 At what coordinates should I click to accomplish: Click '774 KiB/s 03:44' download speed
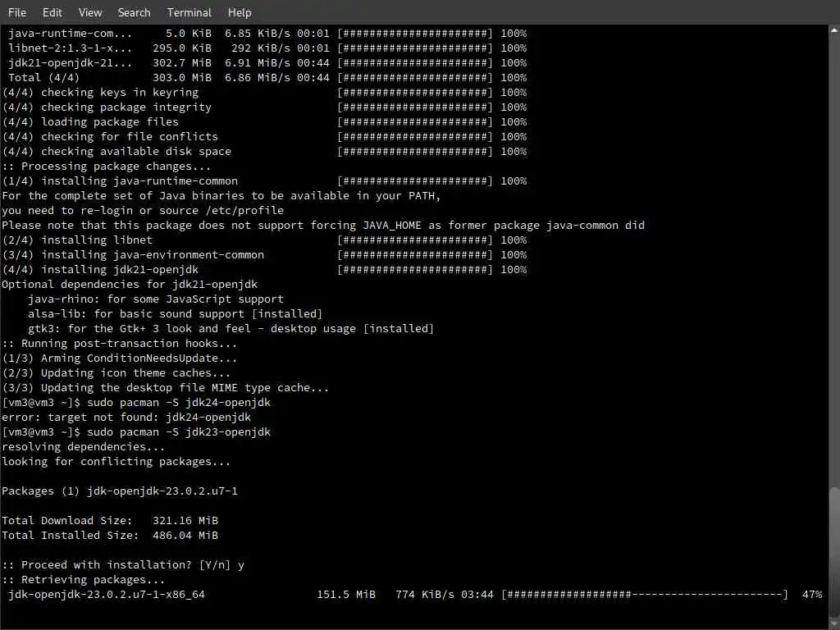(x=445, y=595)
